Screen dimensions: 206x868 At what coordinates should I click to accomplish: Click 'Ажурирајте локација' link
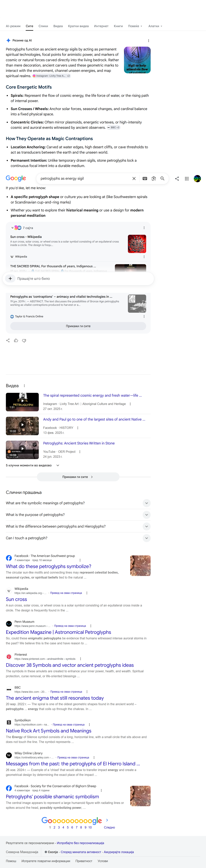tap(119, 852)
